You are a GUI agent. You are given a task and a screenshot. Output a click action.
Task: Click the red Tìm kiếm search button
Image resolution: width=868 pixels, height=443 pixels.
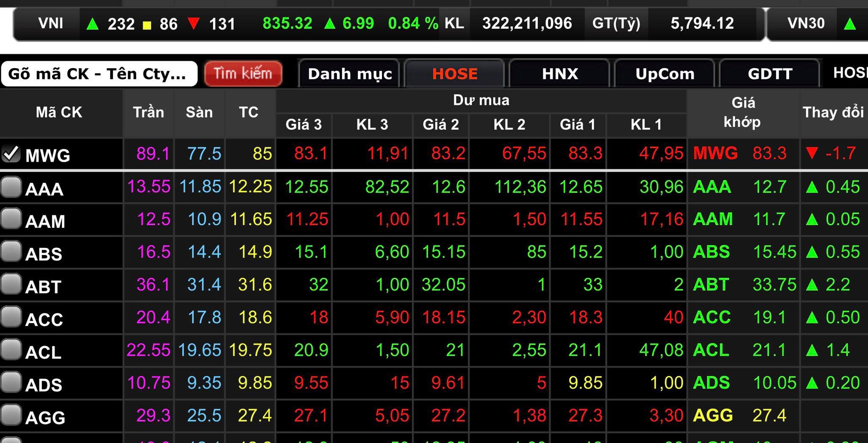click(243, 74)
